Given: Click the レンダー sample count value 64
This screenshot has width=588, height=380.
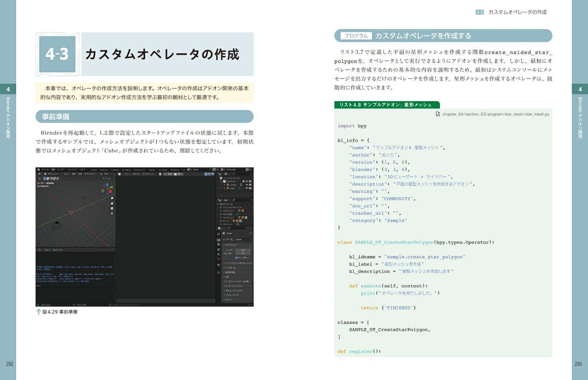Looking at the screenshot, I should [243, 250].
